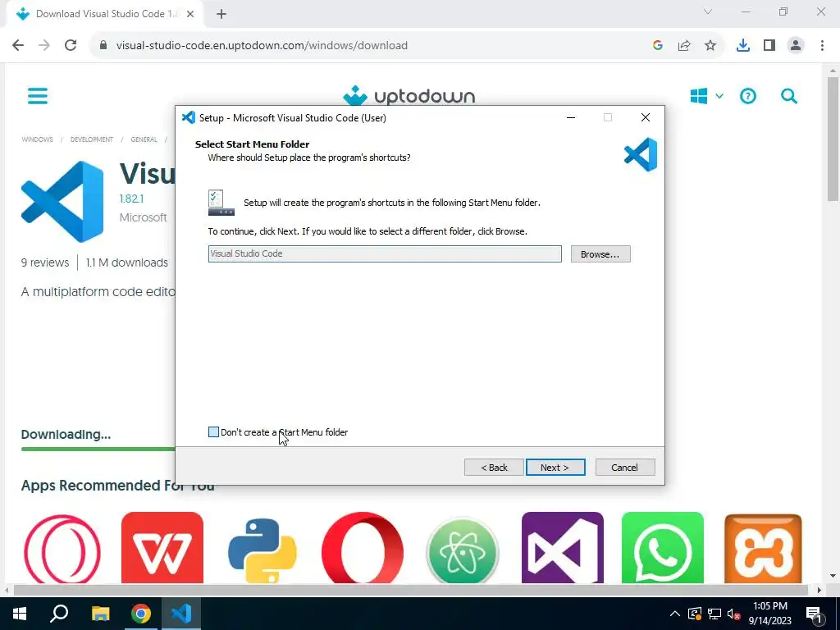The width and height of the screenshot is (840, 630).
Task: Click the Start Menu folder name field
Action: [x=385, y=254]
